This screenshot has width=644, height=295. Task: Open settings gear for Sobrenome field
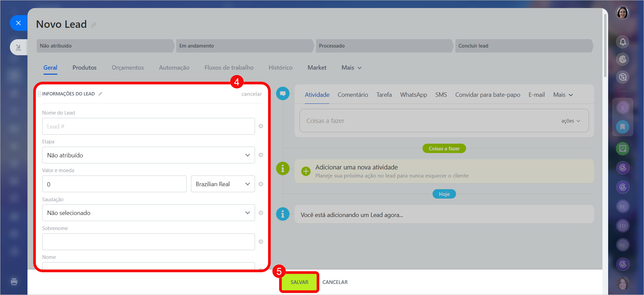click(x=261, y=242)
